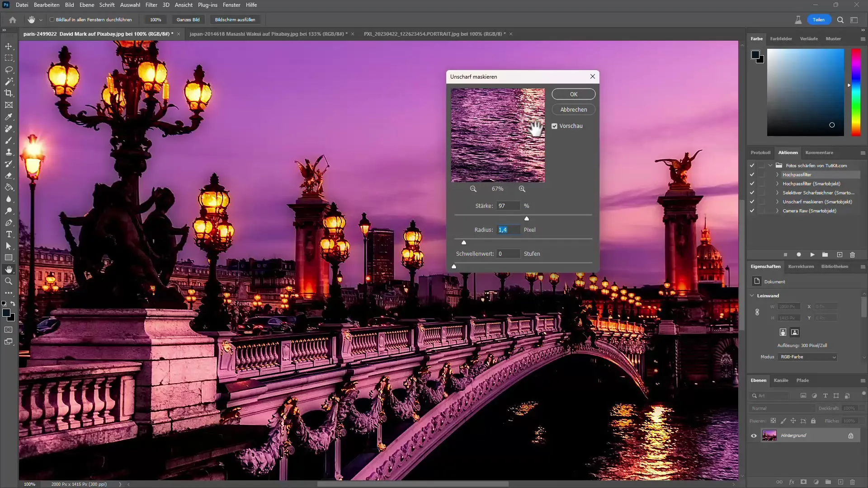
Task: Open the Filter menu
Action: (151, 5)
